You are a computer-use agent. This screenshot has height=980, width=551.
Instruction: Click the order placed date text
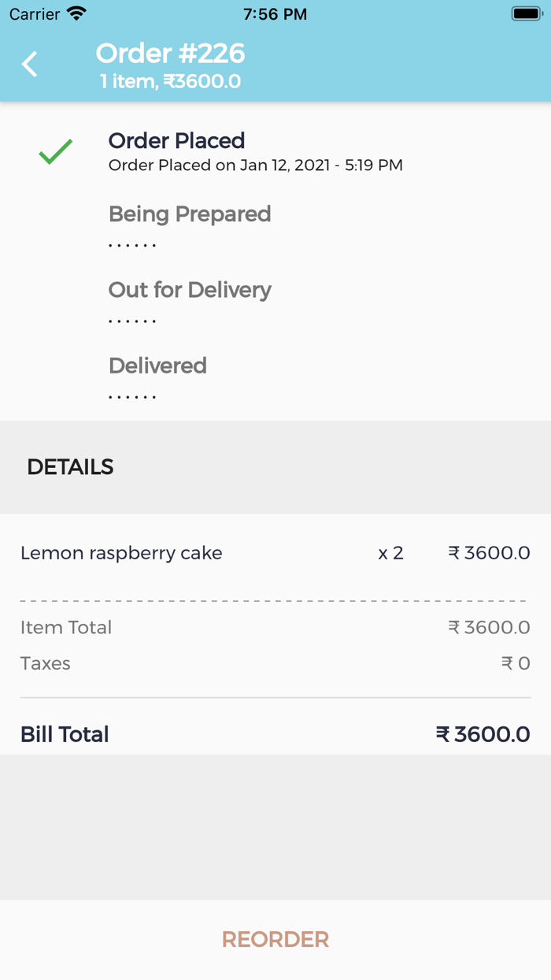(255, 165)
